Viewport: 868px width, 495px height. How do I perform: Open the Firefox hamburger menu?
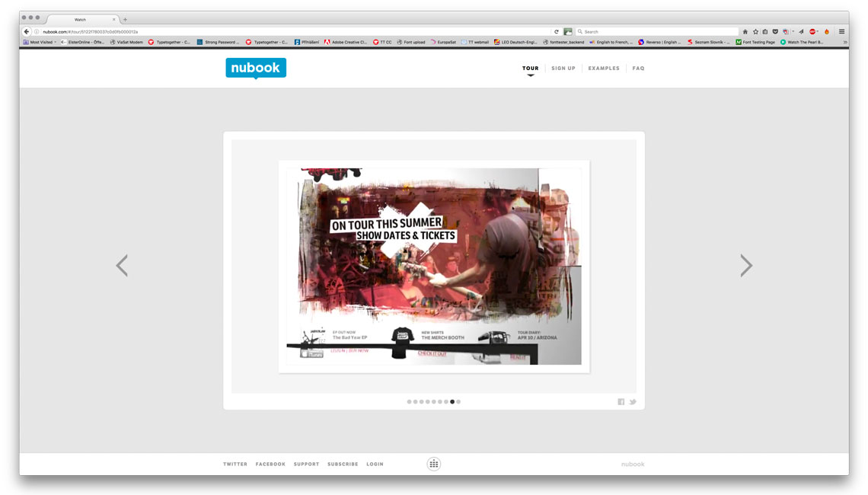tap(841, 31)
